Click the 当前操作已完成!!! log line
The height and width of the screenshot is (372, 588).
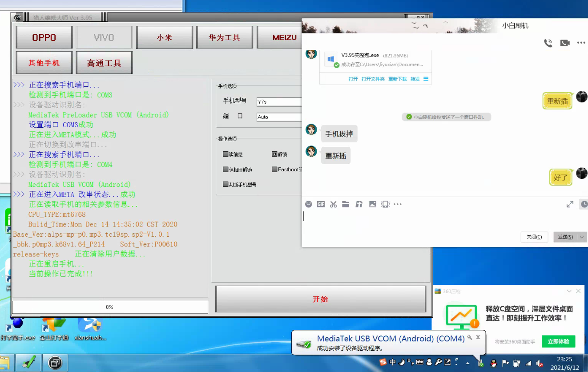(61, 274)
